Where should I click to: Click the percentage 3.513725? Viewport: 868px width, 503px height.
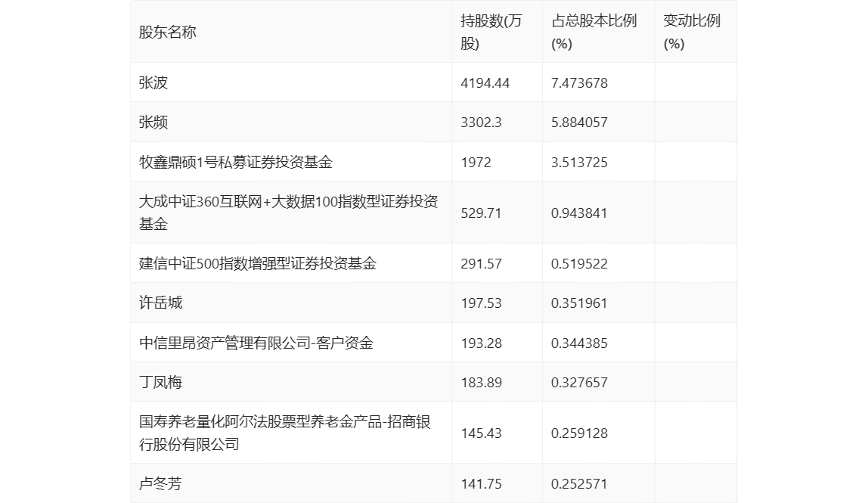coord(579,163)
